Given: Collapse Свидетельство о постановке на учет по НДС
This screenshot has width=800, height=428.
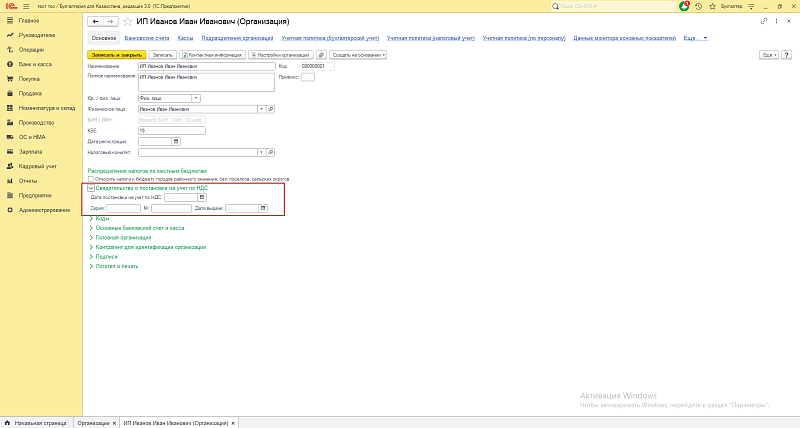Looking at the screenshot, I should click(x=92, y=187).
